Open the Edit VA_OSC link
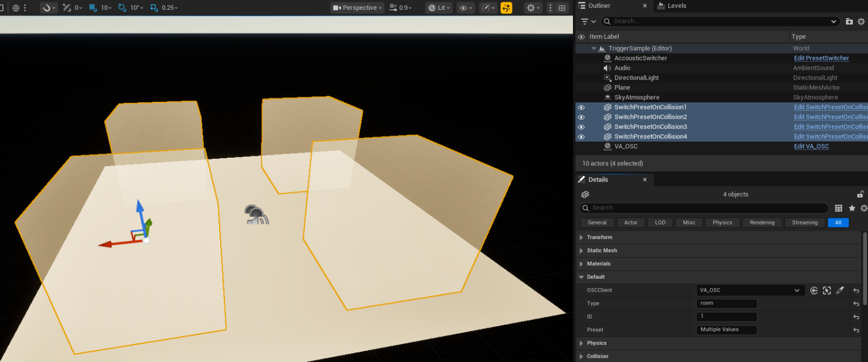 pyautogui.click(x=811, y=146)
